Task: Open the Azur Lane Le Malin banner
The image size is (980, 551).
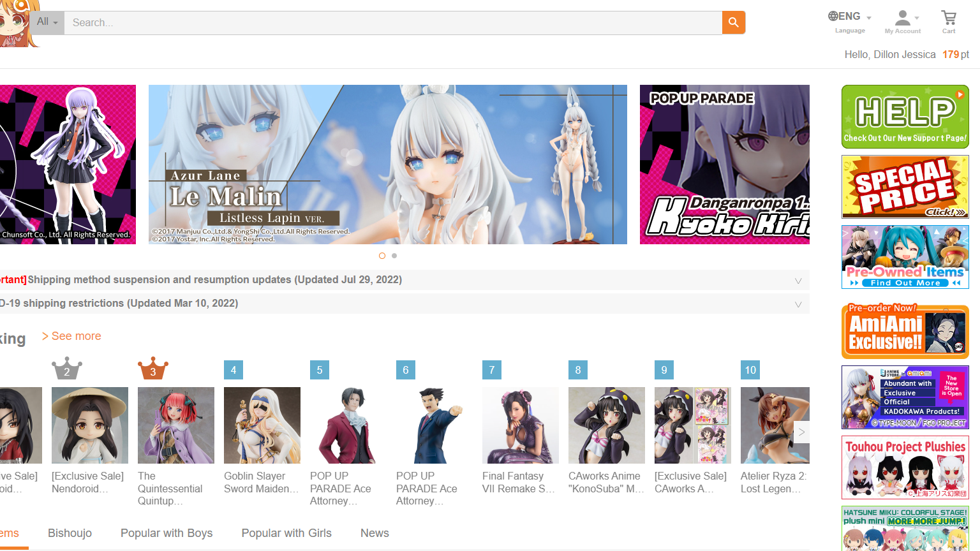Action: (x=387, y=165)
